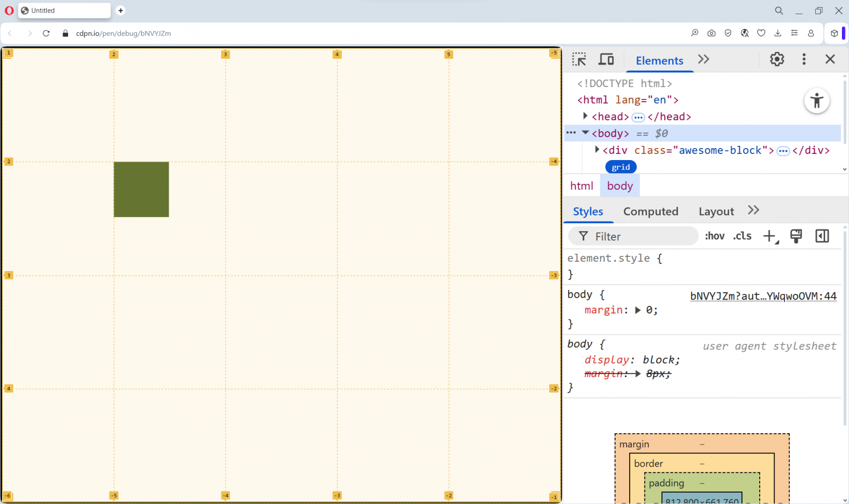Open the page translate icon
849x504 pixels.
coord(745,33)
